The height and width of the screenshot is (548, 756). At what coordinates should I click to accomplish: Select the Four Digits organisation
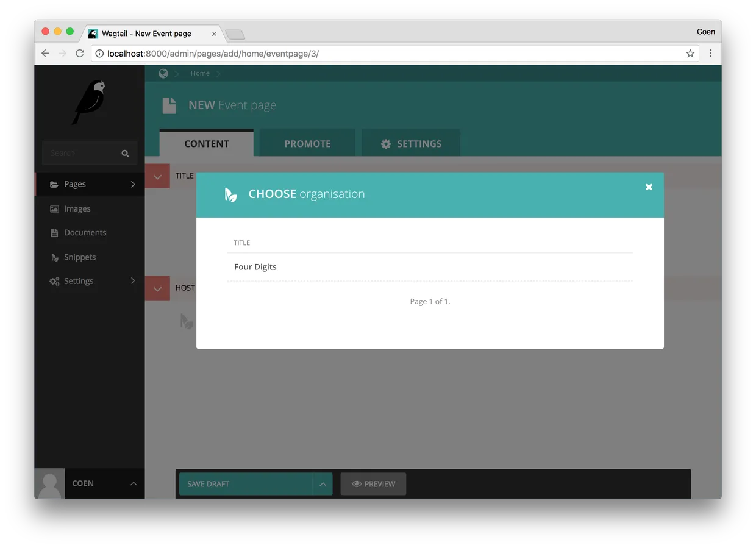click(x=255, y=266)
